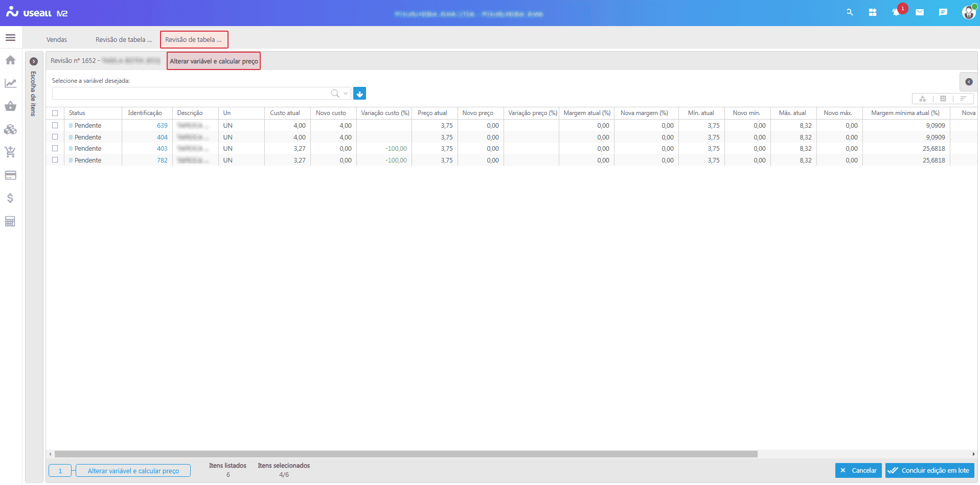Toggle the select-all checkbox in the table header
The image size is (980, 485).
click(x=55, y=113)
